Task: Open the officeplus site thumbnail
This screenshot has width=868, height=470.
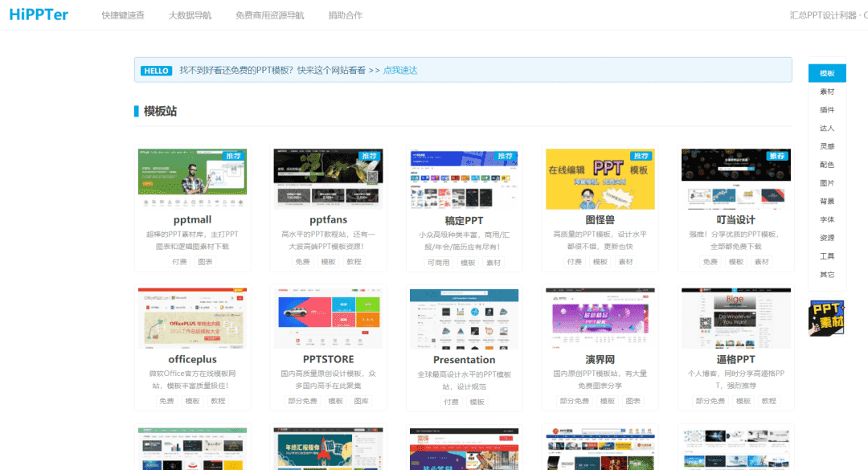Action: 192,318
